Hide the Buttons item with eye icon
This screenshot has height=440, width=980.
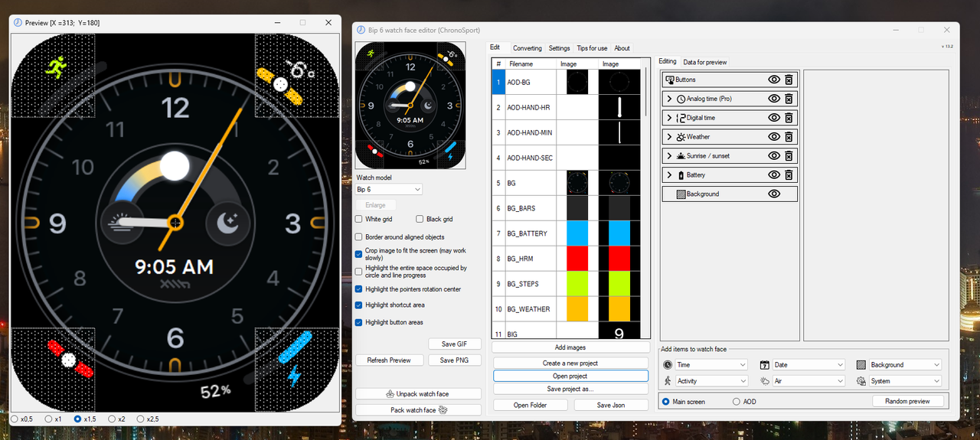(x=774, y=80)
